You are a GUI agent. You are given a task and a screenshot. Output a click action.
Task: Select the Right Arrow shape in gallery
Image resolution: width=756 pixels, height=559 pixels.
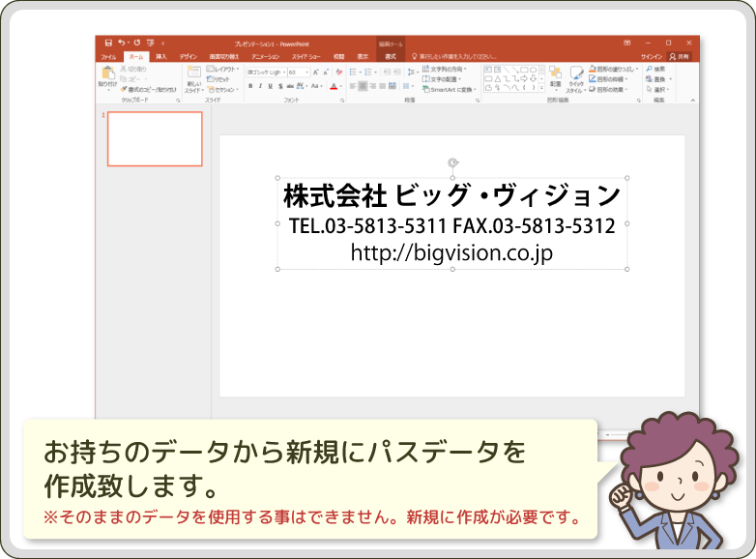tap(524, 78)
